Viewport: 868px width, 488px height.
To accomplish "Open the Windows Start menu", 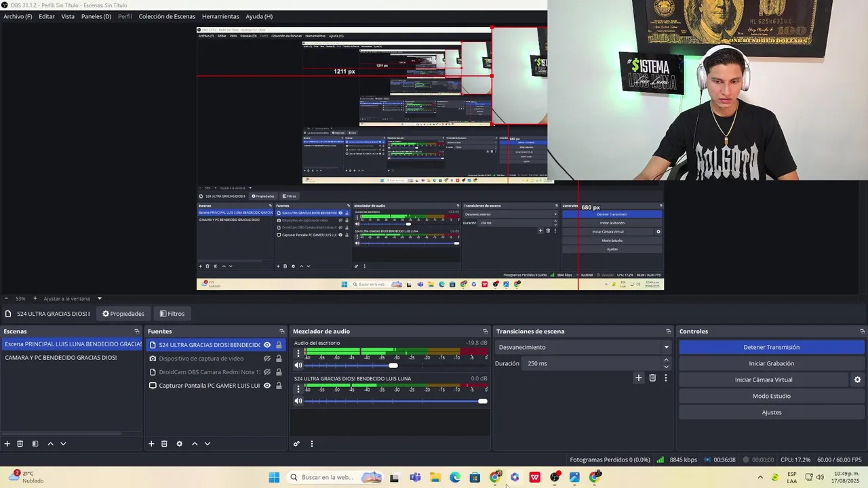I will coord(274,477).
